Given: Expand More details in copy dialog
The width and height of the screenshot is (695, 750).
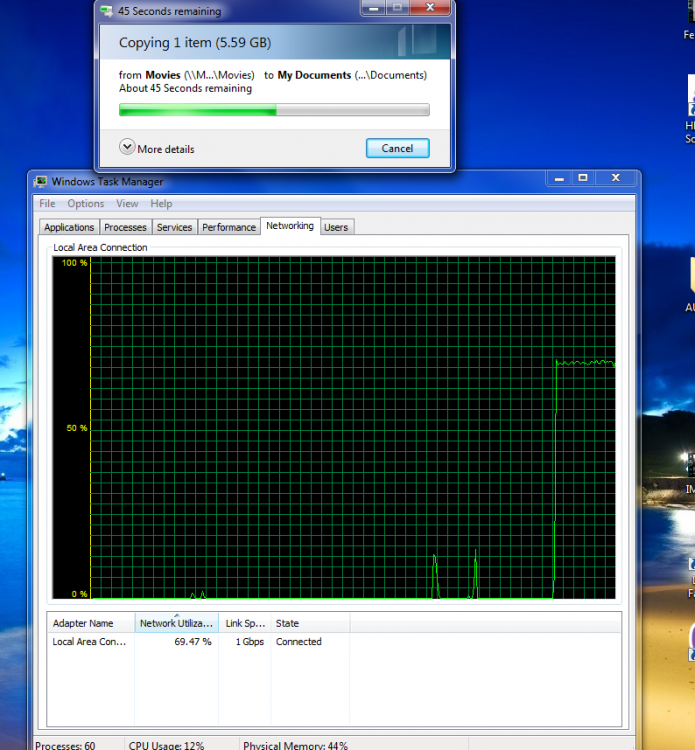Looking at the screenshot, I should [157, 148].
